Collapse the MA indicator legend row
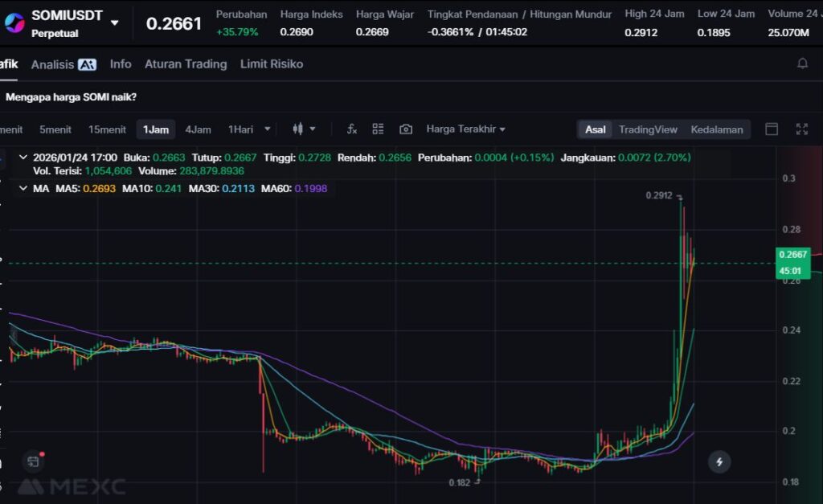The image size is (823, 504). pyautogui.click(x=22, y=188)
